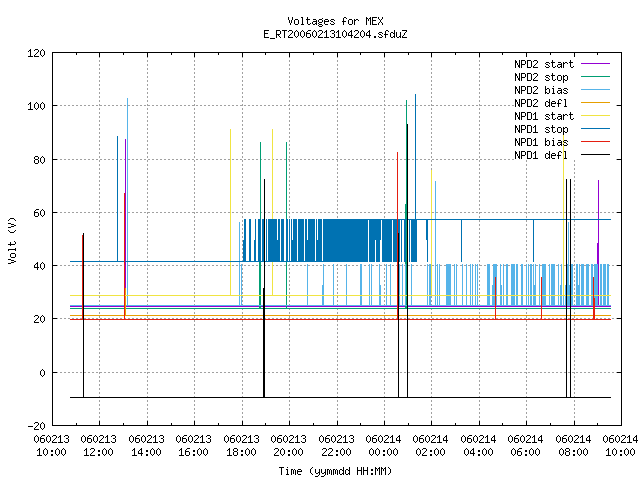This screenshot has width=640, height=480.
Task: Click the 060213 12:00 time tick label
Action: click(98, 446)
